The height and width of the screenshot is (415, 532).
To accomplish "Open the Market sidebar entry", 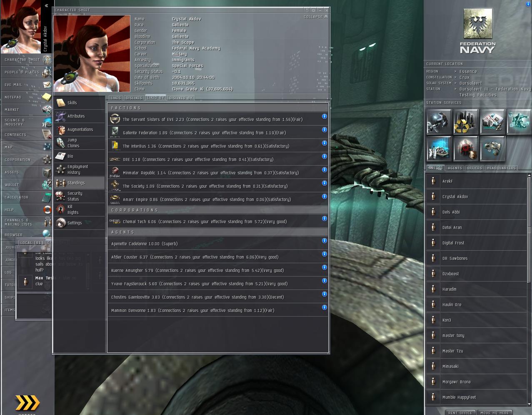I will coord(26,110).
